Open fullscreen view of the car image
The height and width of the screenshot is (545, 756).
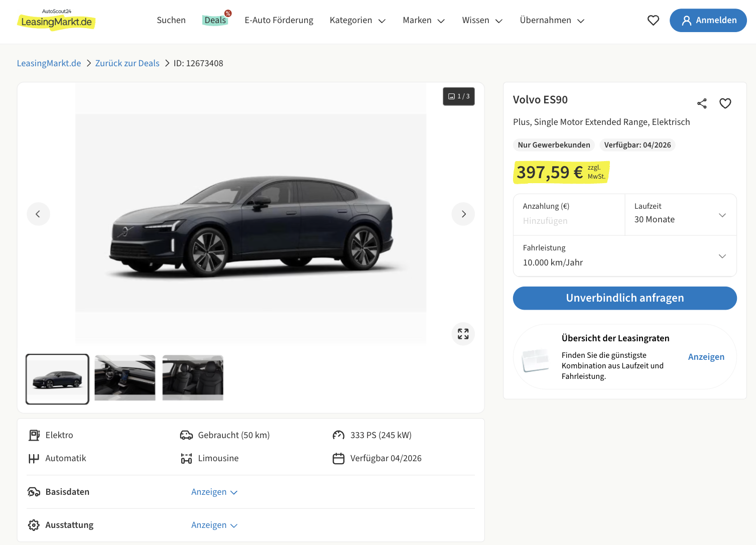click(x=463, y=334)
